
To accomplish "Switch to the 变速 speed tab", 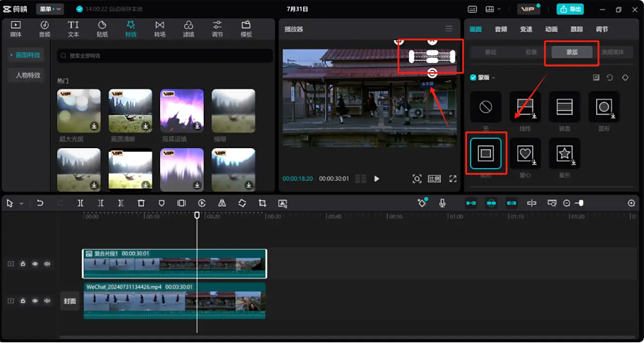I will point(526,30).
